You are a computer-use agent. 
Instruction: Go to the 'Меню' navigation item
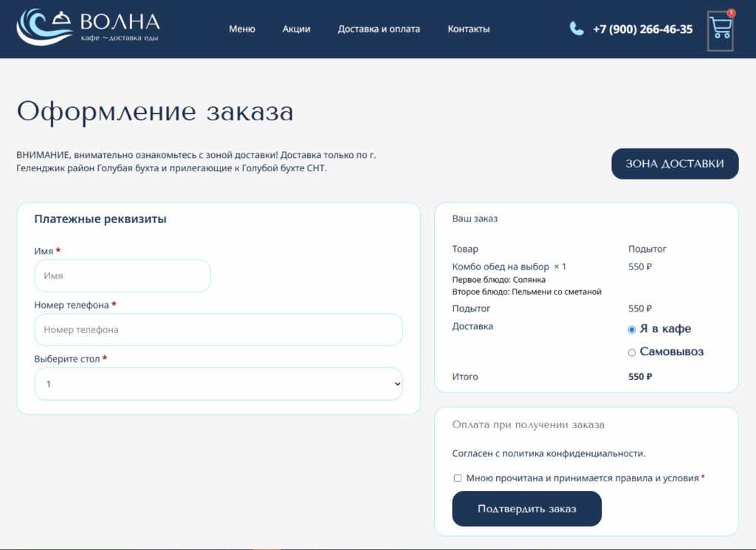tap(242, 29)
